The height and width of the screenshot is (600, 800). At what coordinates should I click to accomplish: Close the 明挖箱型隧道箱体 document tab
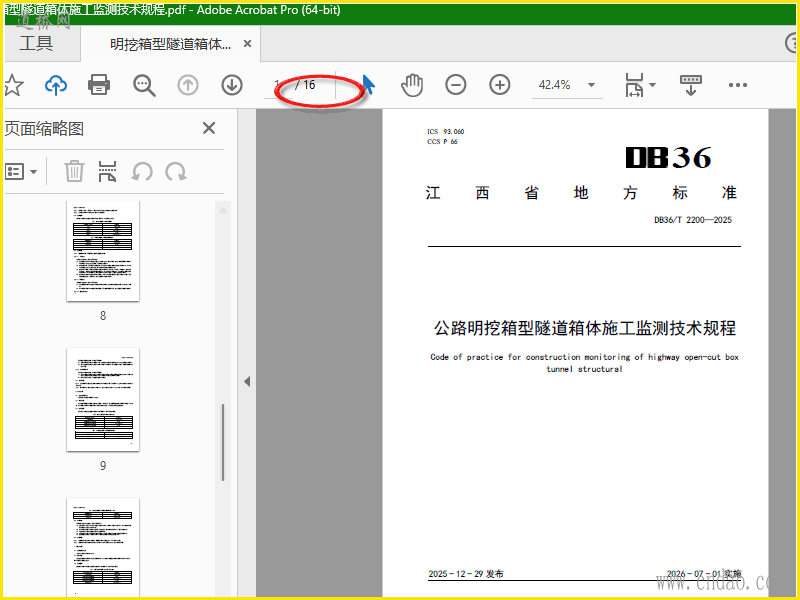click(247, 44)
